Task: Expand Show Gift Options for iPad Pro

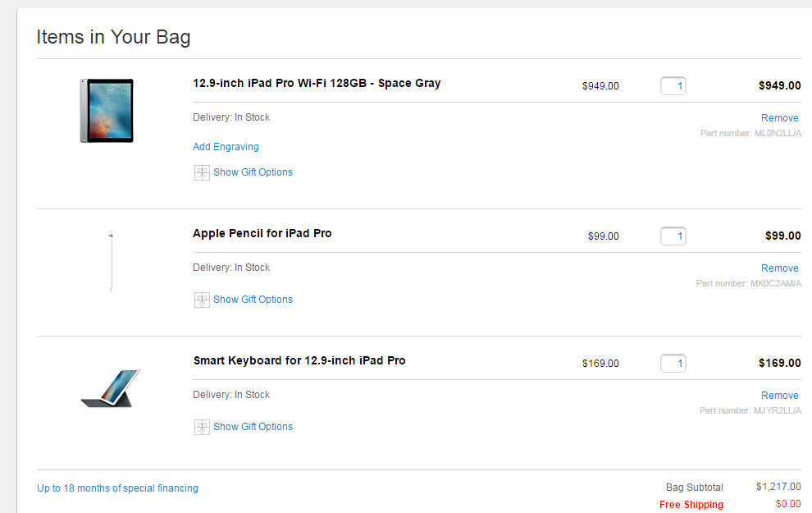Action: pyautogui.click(x=253, y=172)
